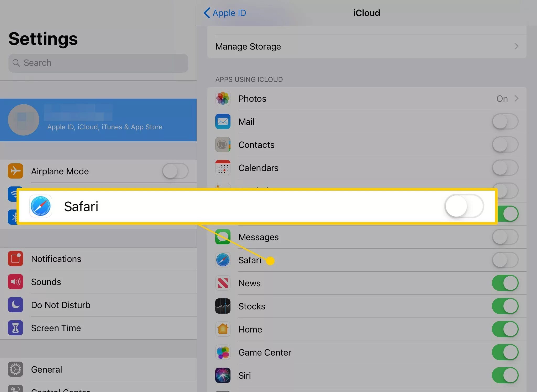Enable the Mail iCloud switch

click(505, 122)
